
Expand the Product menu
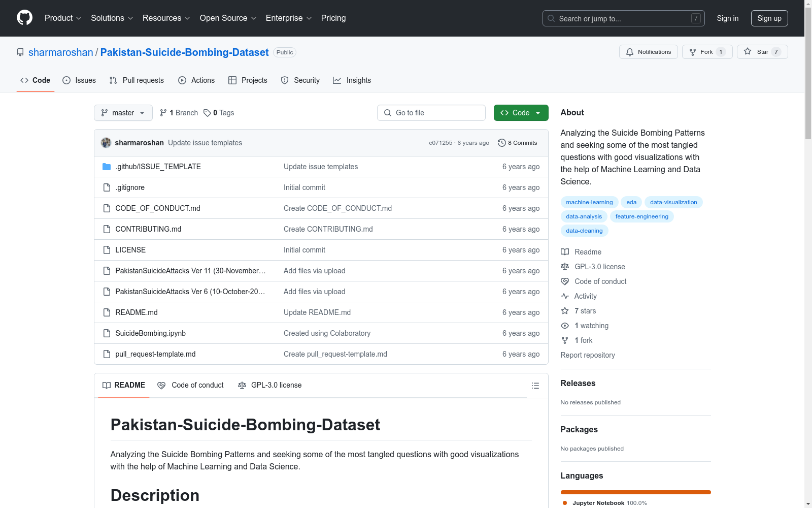tap(63, 18)
